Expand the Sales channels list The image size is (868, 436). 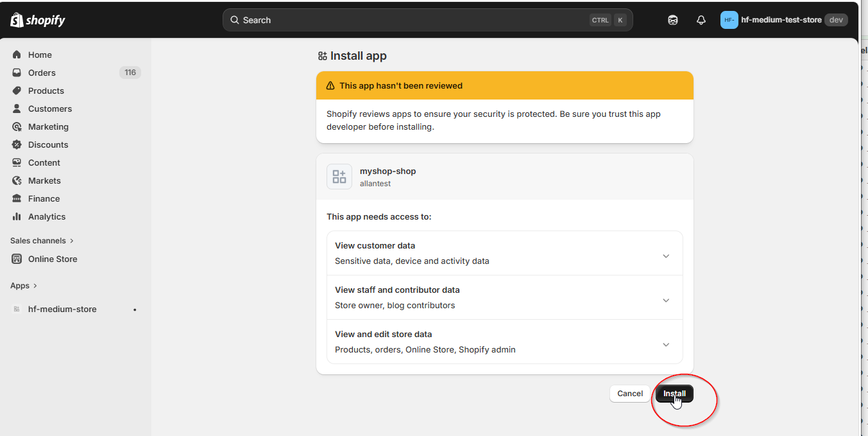(x=41, y=240)
